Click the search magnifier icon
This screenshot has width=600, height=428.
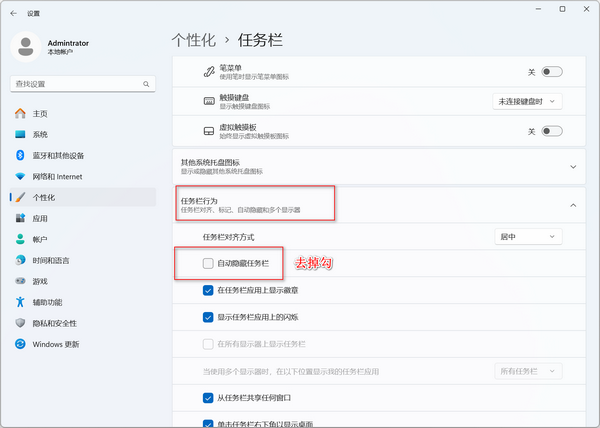point(146,84)
